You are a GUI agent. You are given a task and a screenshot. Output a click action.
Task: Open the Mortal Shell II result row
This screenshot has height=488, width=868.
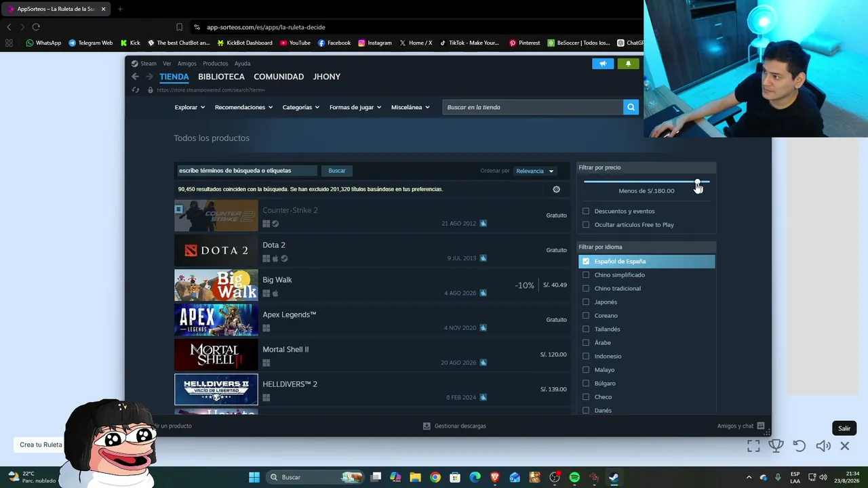tap(372, 354)
